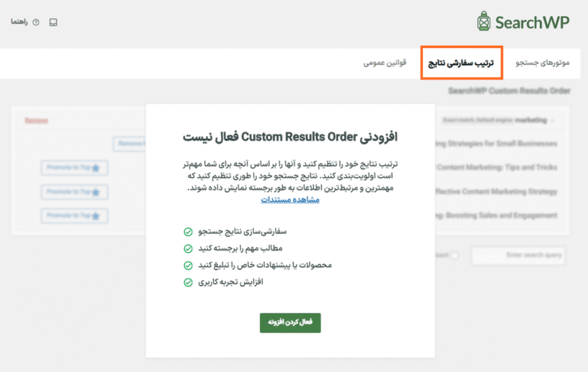The height and width of the screenshot is (372, 588).
Task: Open the قوانین عمومی tab
Action: tap(385, 62)
